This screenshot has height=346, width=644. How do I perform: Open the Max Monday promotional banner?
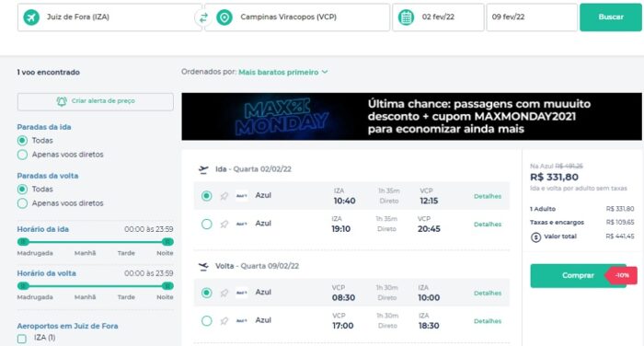pos(411,116)
